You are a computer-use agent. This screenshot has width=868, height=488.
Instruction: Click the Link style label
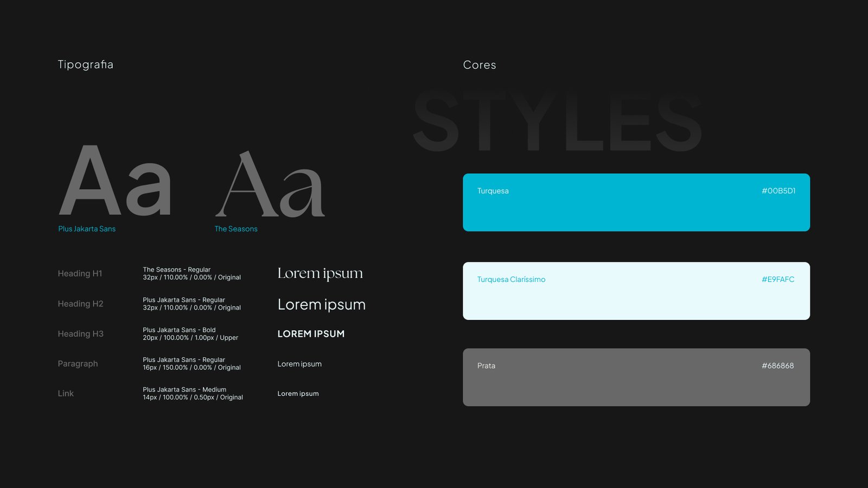(x=66, y=394)
